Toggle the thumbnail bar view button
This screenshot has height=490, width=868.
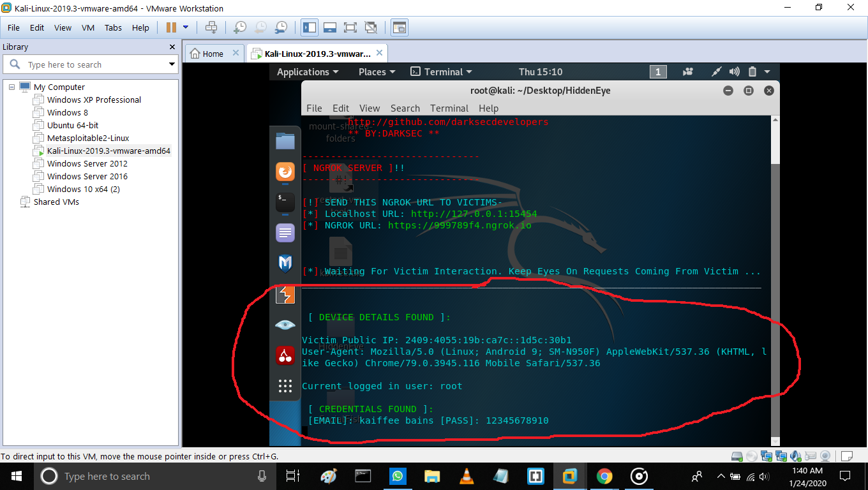coord(329,27)
